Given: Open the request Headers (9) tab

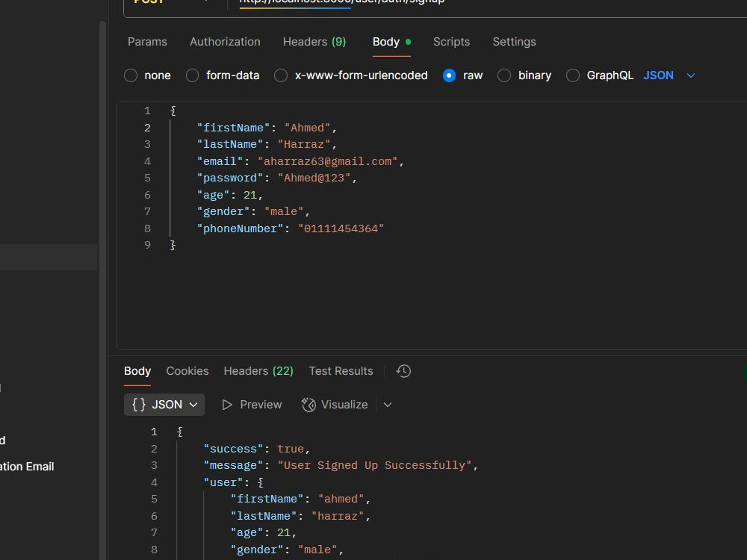Looking at the screenshot, I should [x=314, y=42].
